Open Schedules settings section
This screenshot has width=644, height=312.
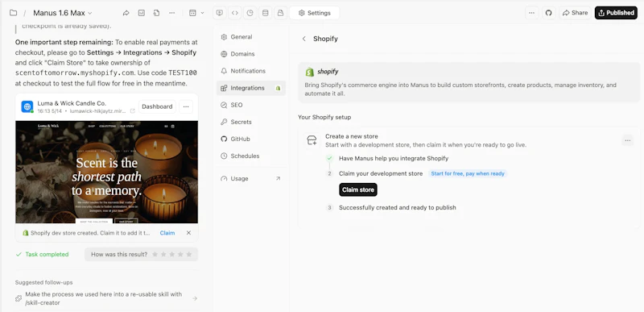[251, 156]
